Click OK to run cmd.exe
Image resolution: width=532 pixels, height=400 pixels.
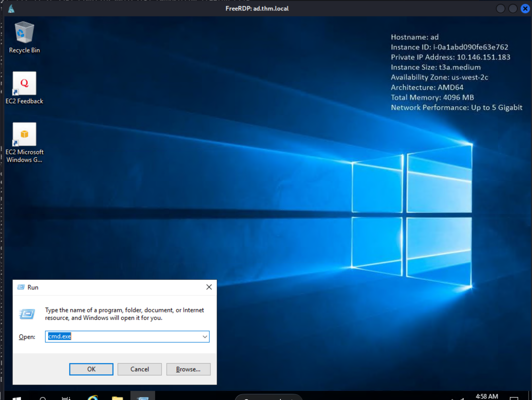(91, 369)
